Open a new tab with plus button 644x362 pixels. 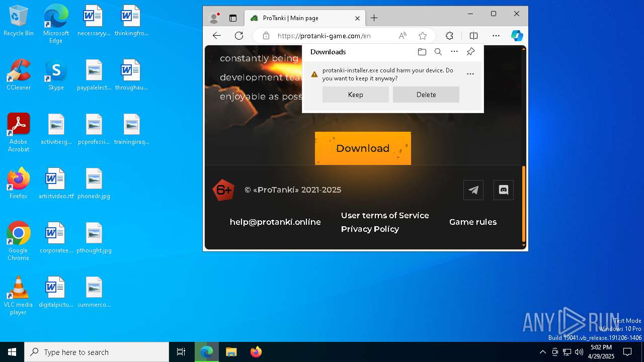[x=374, y=18]
